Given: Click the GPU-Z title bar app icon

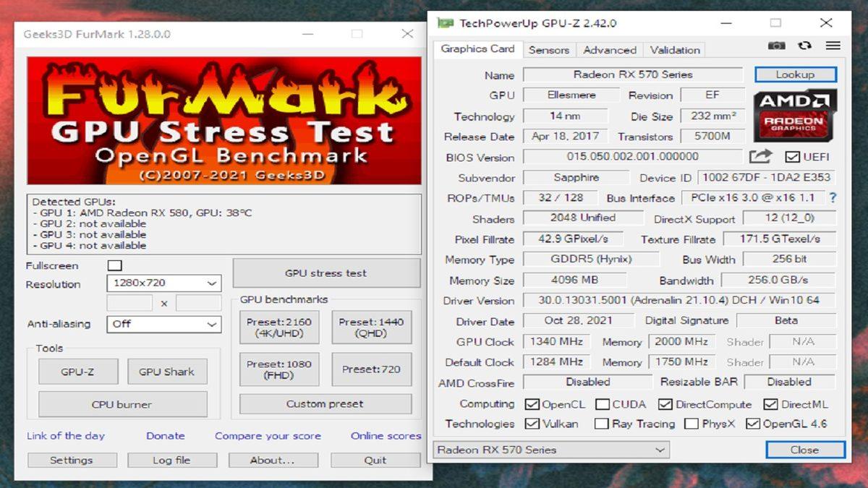Looking at the screenshot, I should click(x=445, y=23).
